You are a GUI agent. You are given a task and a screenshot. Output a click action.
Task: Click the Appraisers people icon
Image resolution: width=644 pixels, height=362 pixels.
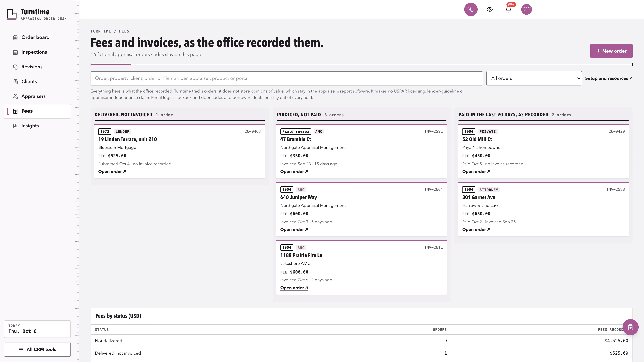point(15,96)
